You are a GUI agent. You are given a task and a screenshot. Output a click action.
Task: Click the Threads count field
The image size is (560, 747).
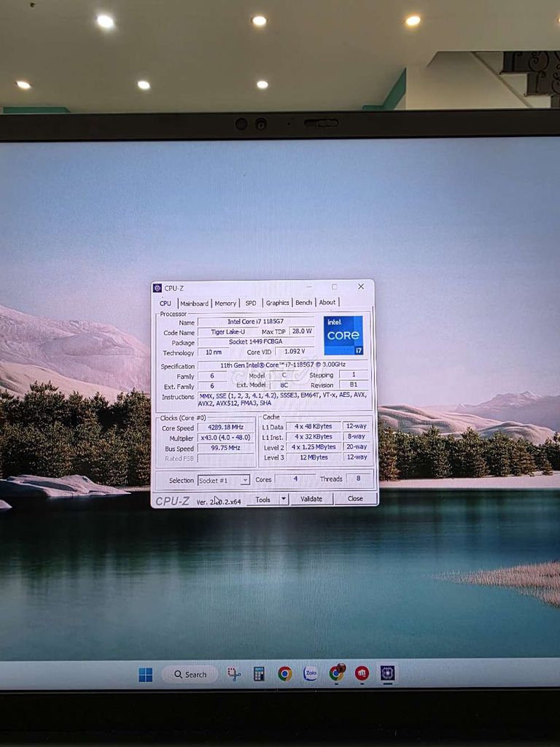click(x=358, y=479)
